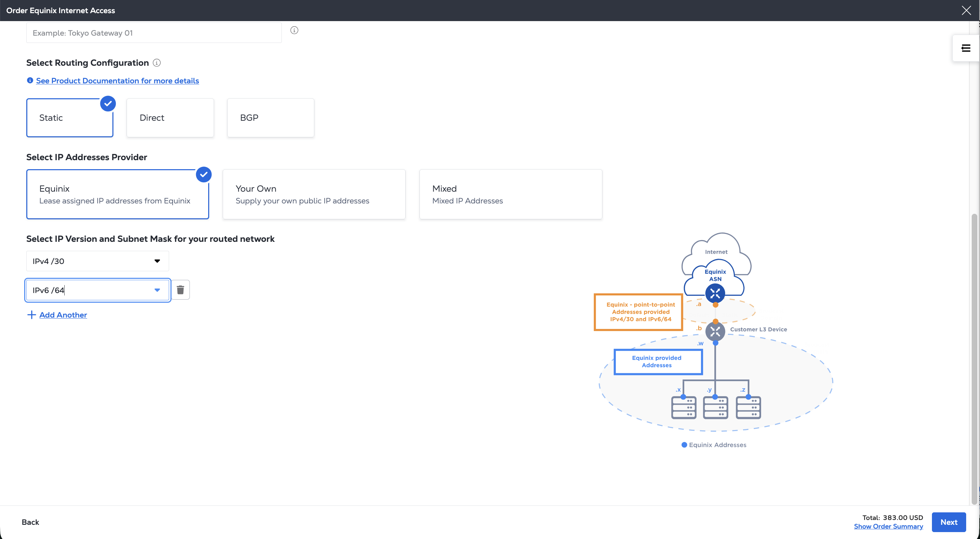980x539 pixels.
Task: Open the IPv6 /64 dropdown arrow
Action: 157,290
